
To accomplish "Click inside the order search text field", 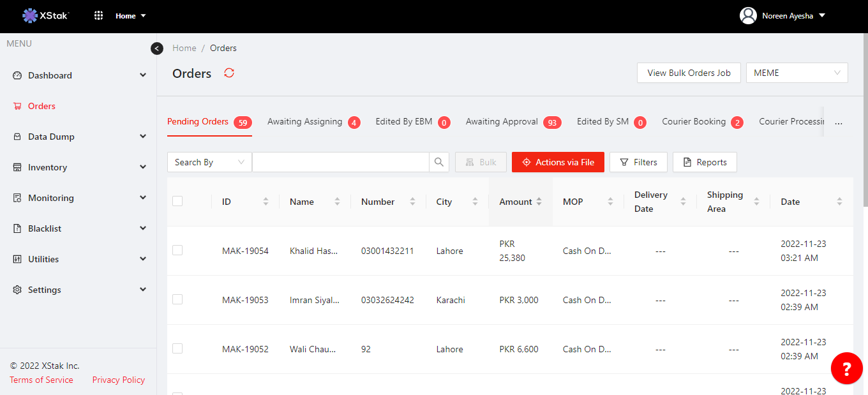I will (x=340, y=162).
